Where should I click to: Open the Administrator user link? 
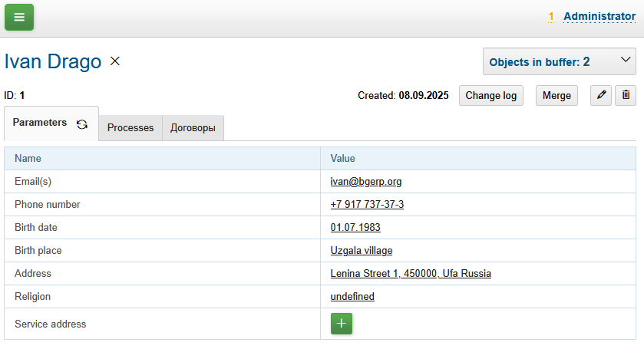pyautogui.click(x=599, y=16)
